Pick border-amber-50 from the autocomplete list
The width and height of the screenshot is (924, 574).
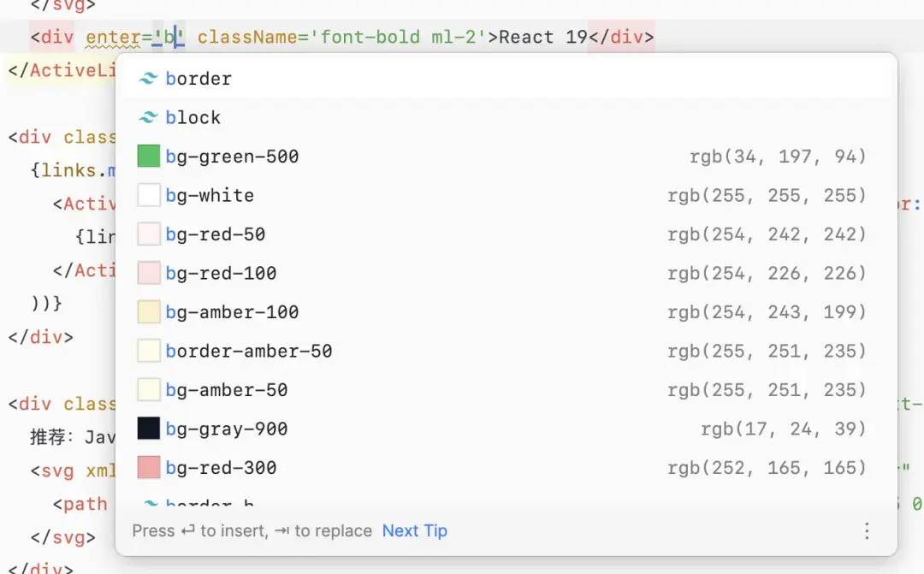coord(506,351)
